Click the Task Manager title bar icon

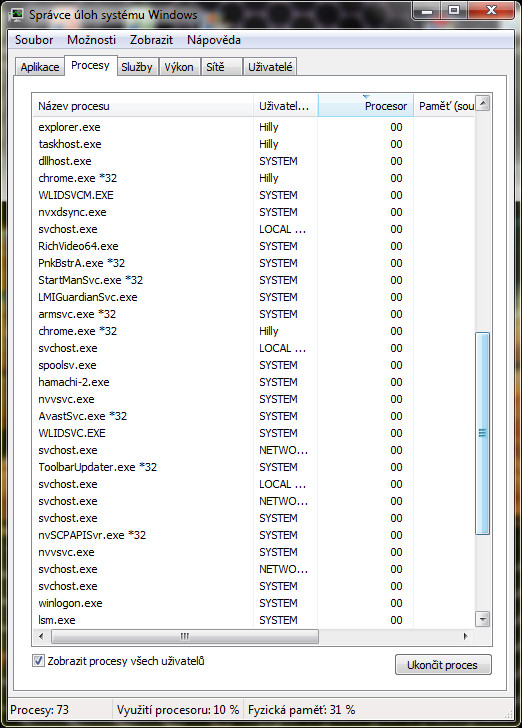[x=16, y=15]
